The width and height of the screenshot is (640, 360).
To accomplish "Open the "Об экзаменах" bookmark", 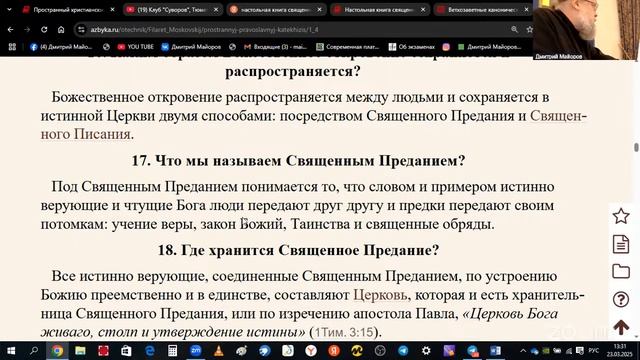I will tap(411, 47).
